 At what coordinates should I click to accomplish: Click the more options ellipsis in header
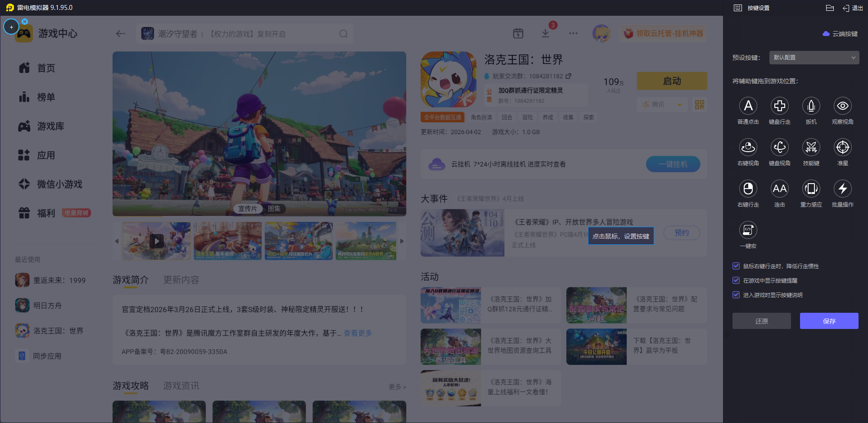(573, 34)
